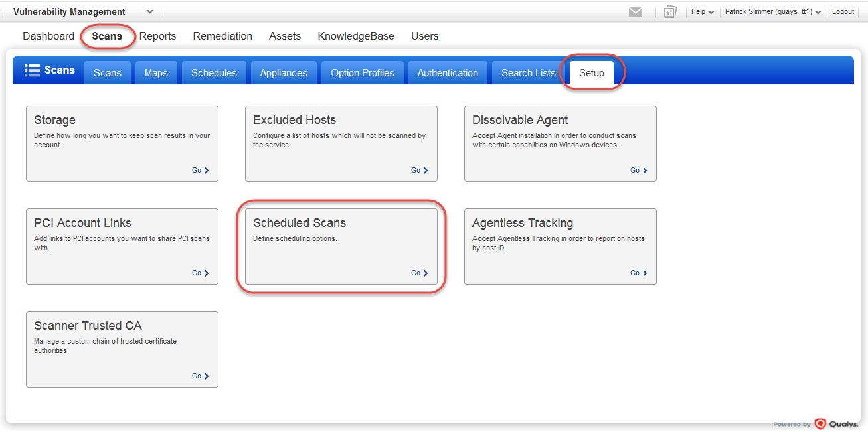Click the Logout link

pos(843,11)
